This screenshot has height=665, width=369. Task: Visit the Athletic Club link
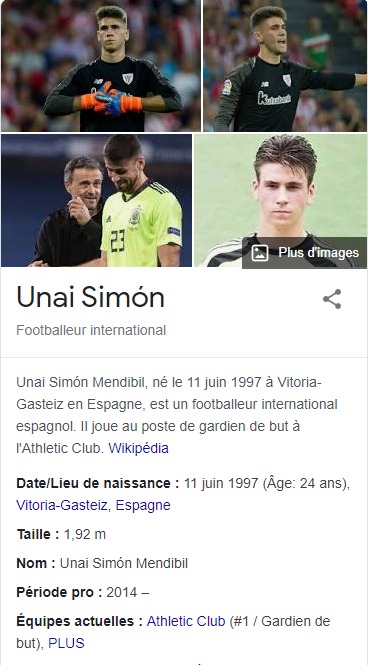pos(186,621)
